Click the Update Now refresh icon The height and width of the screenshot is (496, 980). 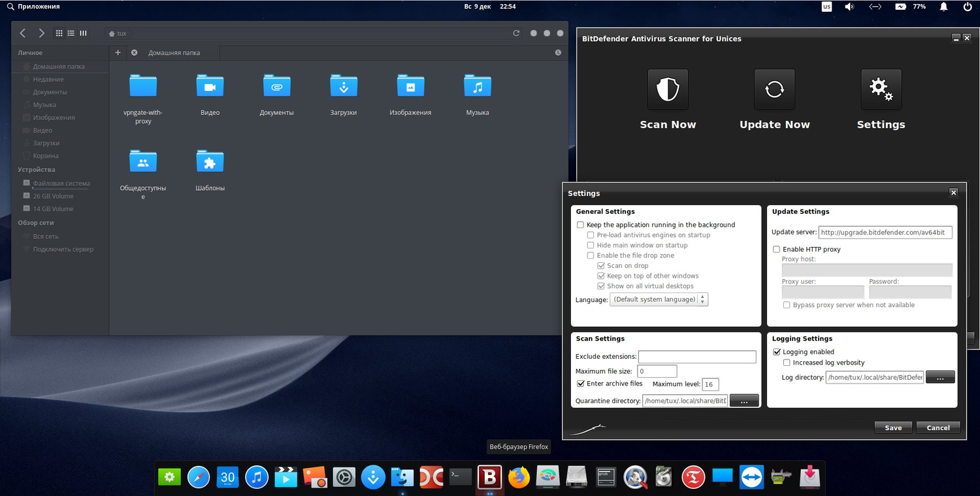(x=774, y=90)
